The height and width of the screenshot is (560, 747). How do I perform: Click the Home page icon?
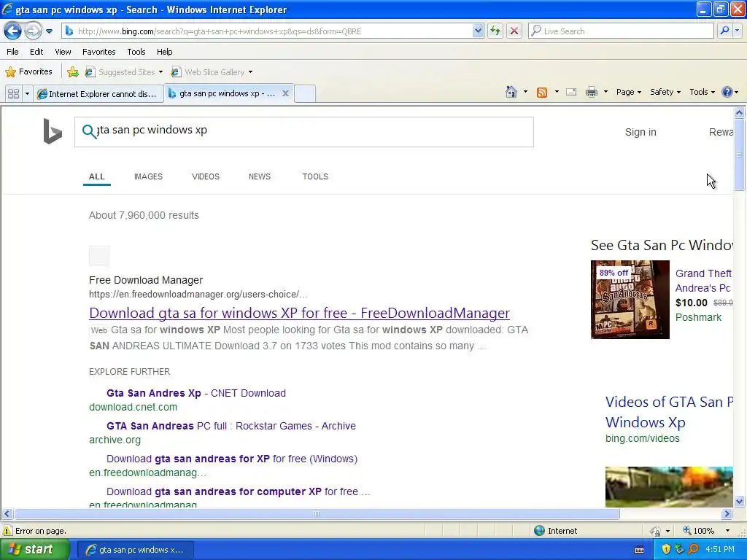(511, 92)
